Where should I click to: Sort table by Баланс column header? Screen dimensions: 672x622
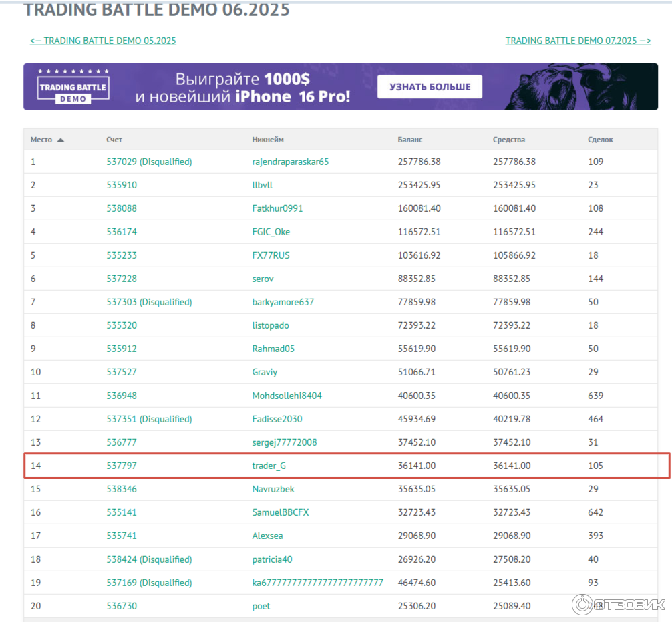click(410, 140)
